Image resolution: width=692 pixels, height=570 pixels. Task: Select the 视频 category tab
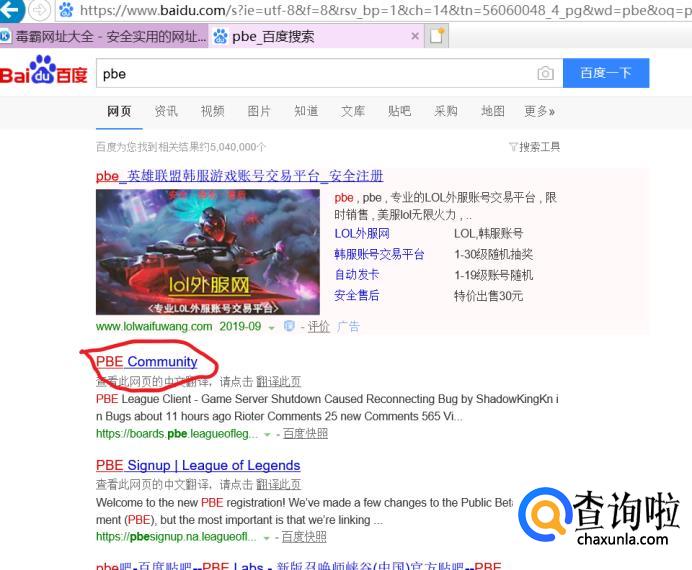(213, 111)
